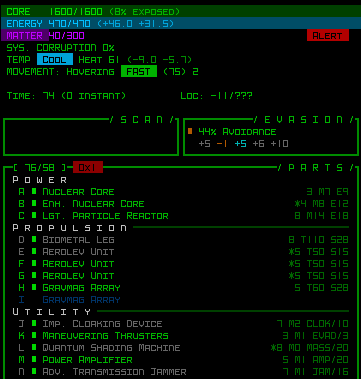Screen dimensions: 361x379
Task: Toggle the Nuclear Core status square
Action: 34,191
